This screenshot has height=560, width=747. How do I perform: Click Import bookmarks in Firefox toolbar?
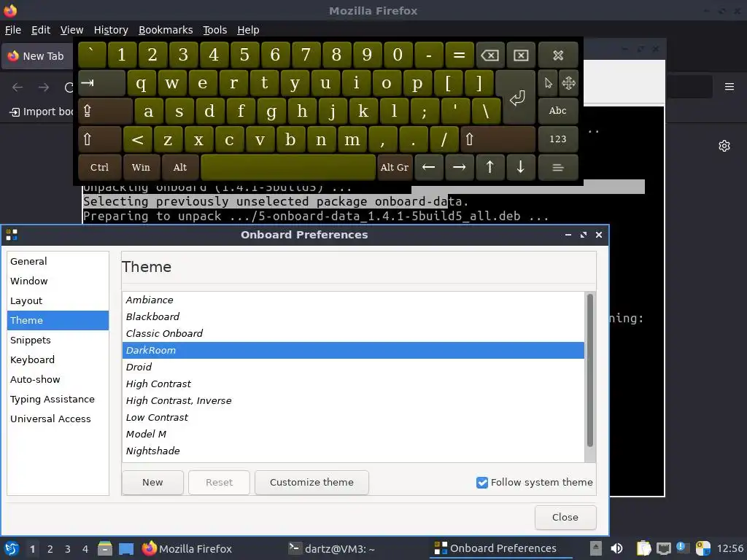(x=42, y=112)
